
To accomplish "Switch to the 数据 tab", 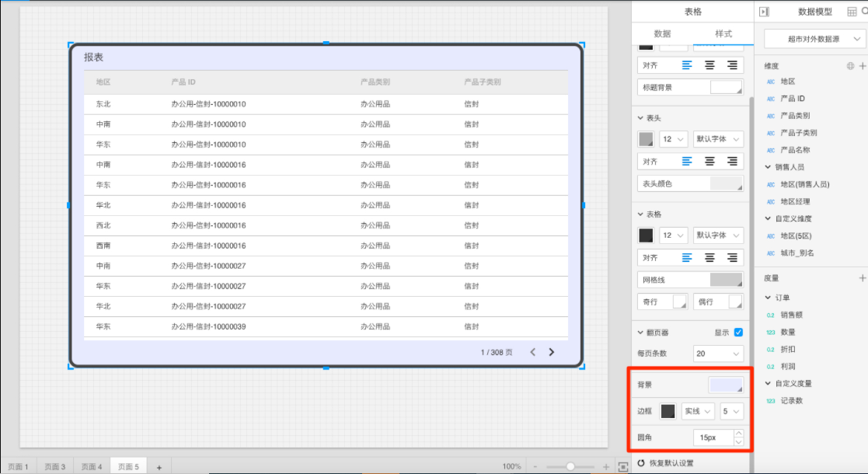I will pos(662,33).
